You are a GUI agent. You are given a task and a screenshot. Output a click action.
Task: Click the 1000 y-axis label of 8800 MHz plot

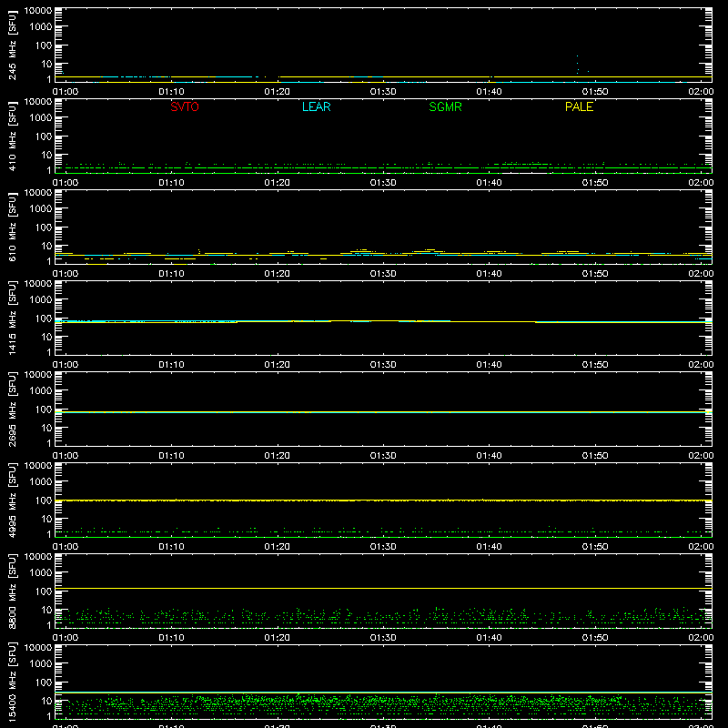pyautogui.click(x=41, y=573)
